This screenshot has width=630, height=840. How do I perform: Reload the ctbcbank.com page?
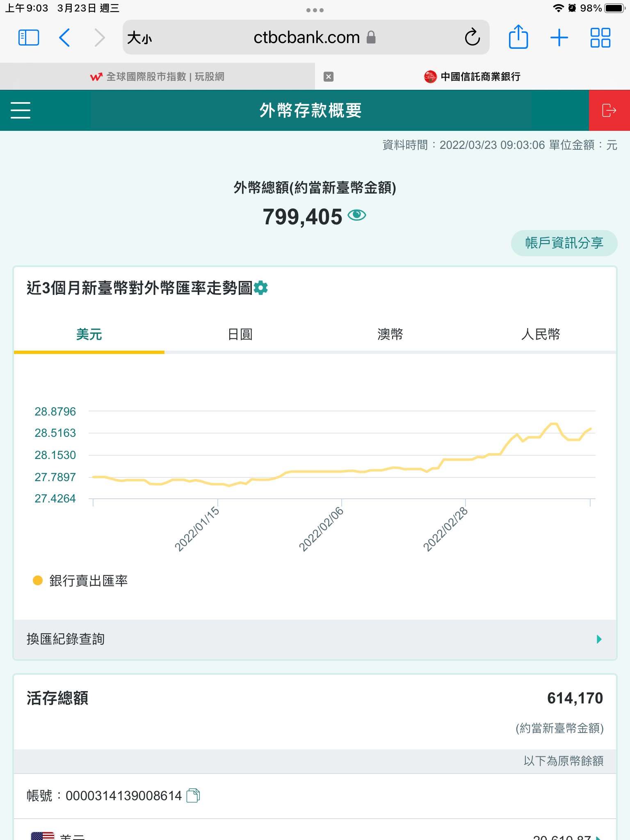pyautogui.click(x=472, y=37)
